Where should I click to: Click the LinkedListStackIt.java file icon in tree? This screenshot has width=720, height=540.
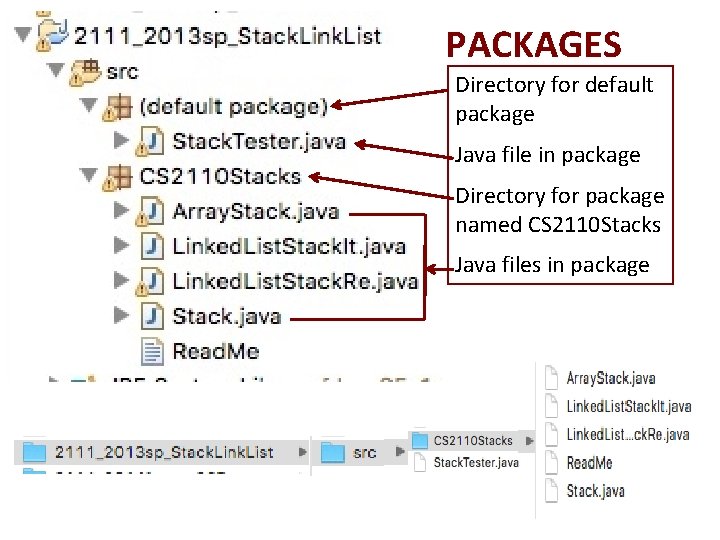coord(152,246)
